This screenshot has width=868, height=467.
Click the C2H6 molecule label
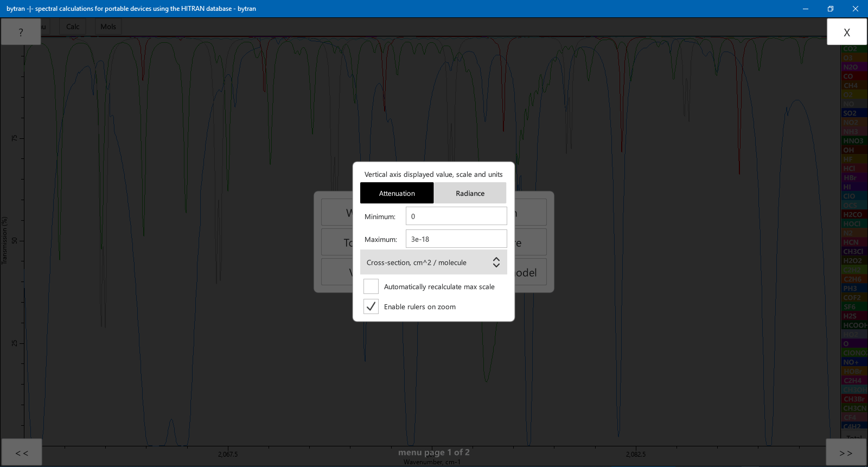[x=854, y=279]
